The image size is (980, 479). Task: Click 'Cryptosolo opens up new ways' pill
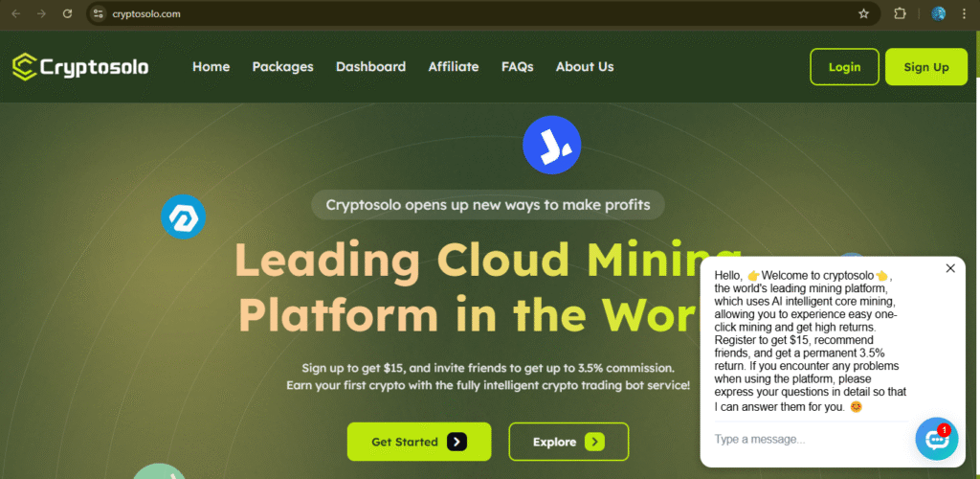click(488, 204)
